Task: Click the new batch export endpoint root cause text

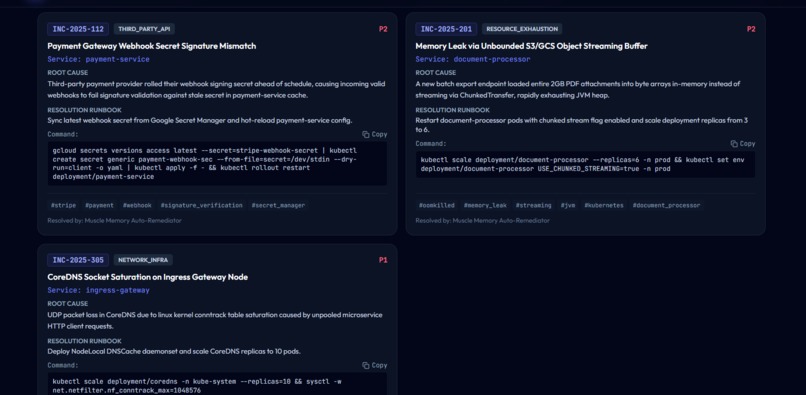Action: click(x=578, y=89)
